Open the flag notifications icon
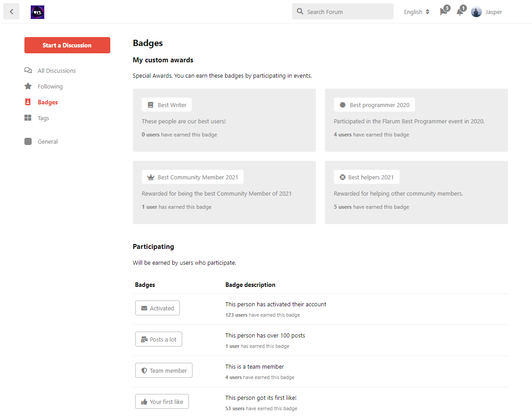 [x=443, y=11]
